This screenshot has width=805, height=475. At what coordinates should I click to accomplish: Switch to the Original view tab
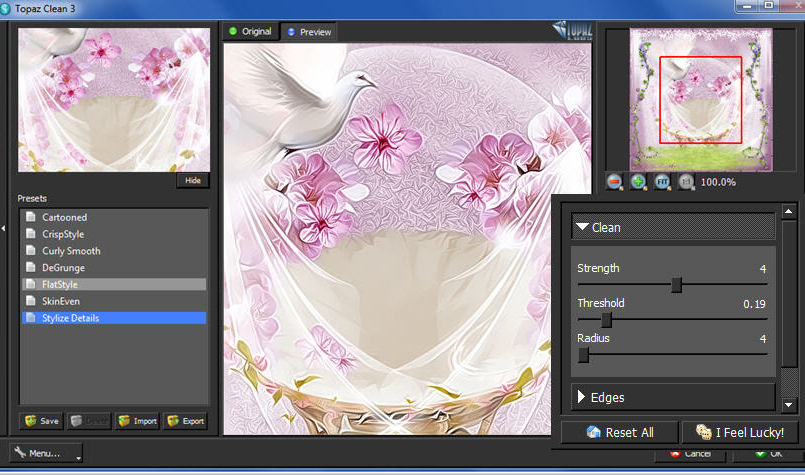[x=251, y=31]
